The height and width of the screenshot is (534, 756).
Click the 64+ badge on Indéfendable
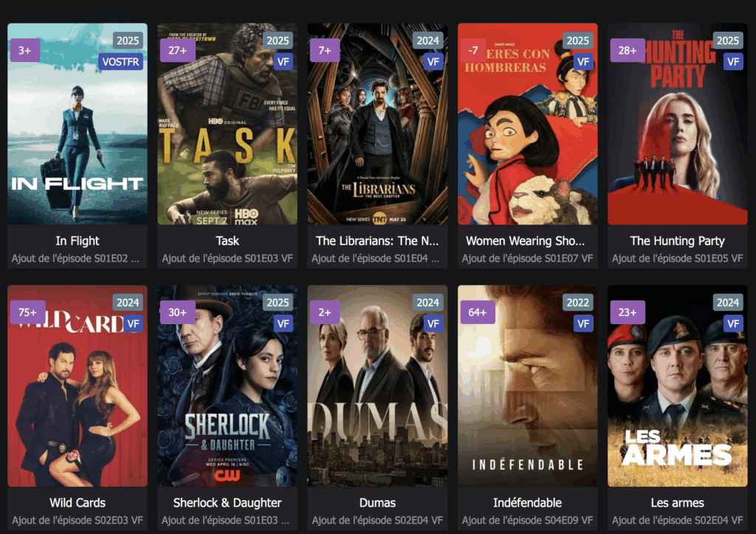tap(478, 312)
